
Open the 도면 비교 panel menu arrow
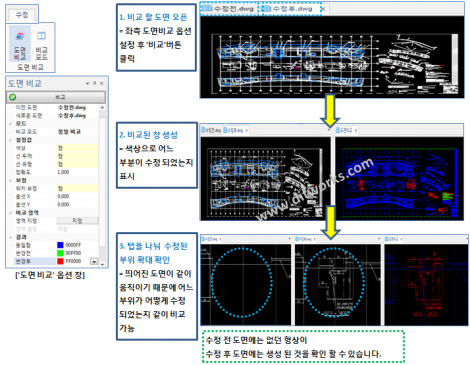click(x=87, y=83)
